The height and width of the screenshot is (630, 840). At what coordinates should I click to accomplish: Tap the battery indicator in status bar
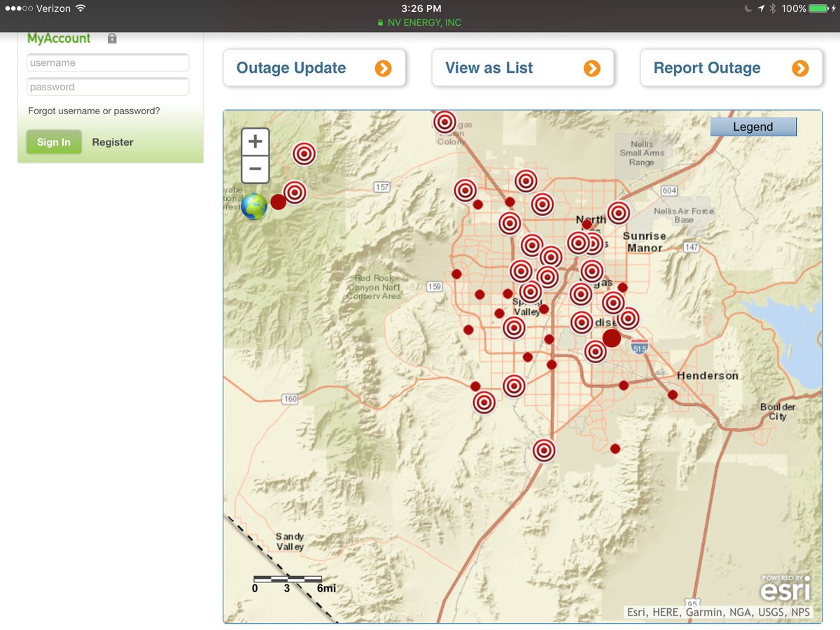pos(818,8)
